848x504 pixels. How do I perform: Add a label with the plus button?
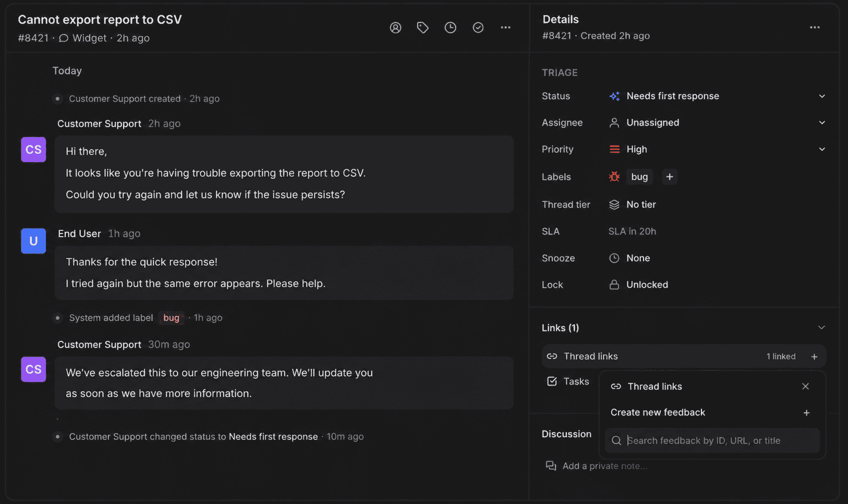point(670,177)
